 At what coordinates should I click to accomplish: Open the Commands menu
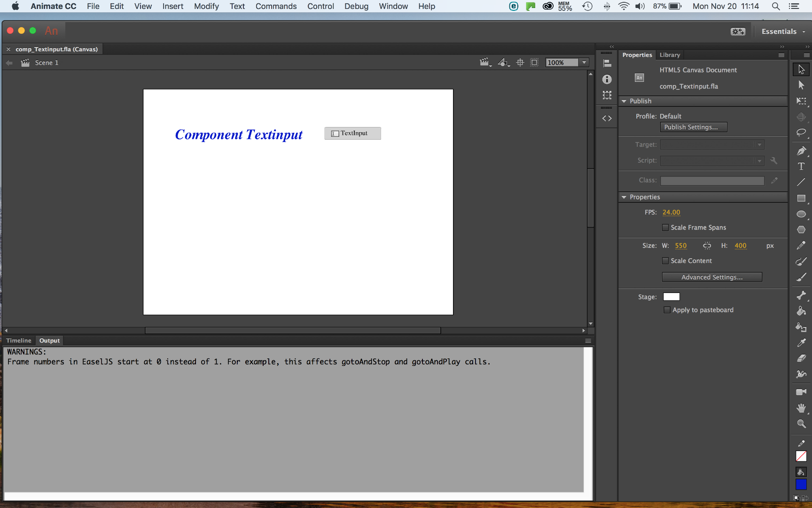click(x=276, y=6)
